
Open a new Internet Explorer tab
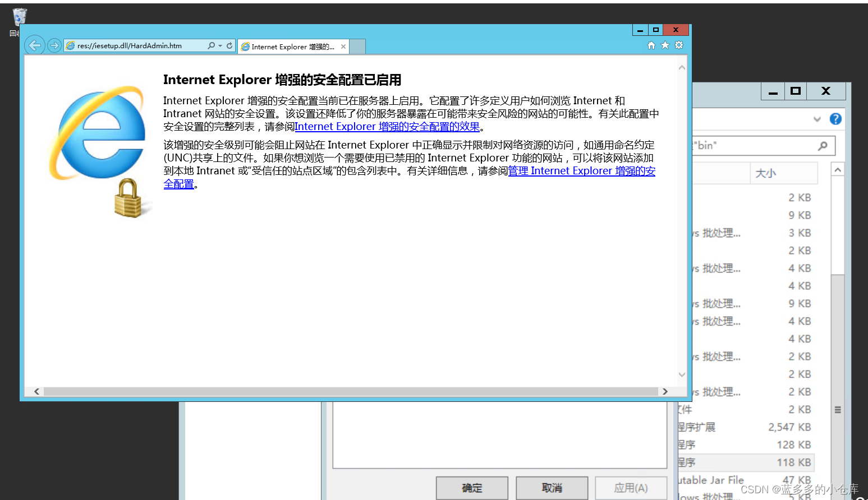[x=358, y=47]
